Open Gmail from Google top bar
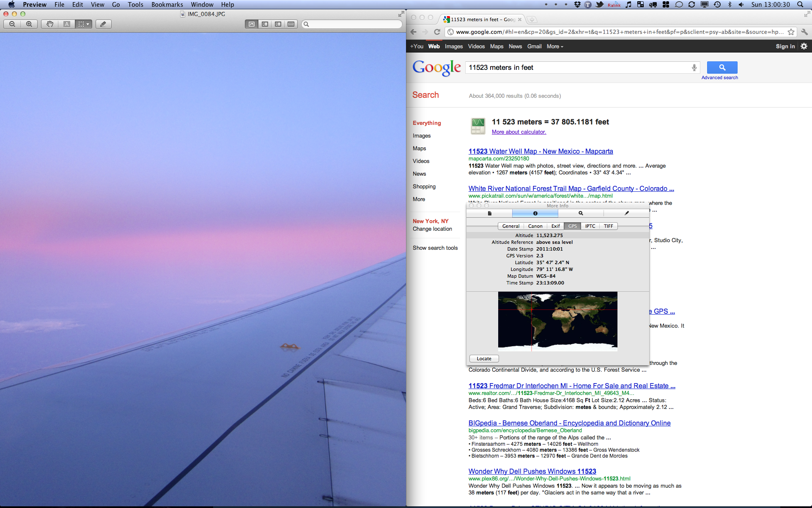This screenshot has height=508, width=812. tap(534, 46)
